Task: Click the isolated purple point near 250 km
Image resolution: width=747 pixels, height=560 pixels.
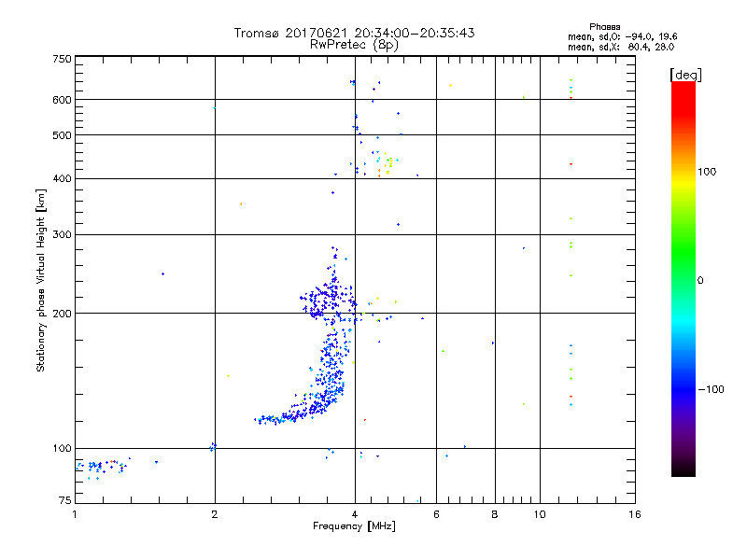Action: pyautogui.click(x=162, y=273)
